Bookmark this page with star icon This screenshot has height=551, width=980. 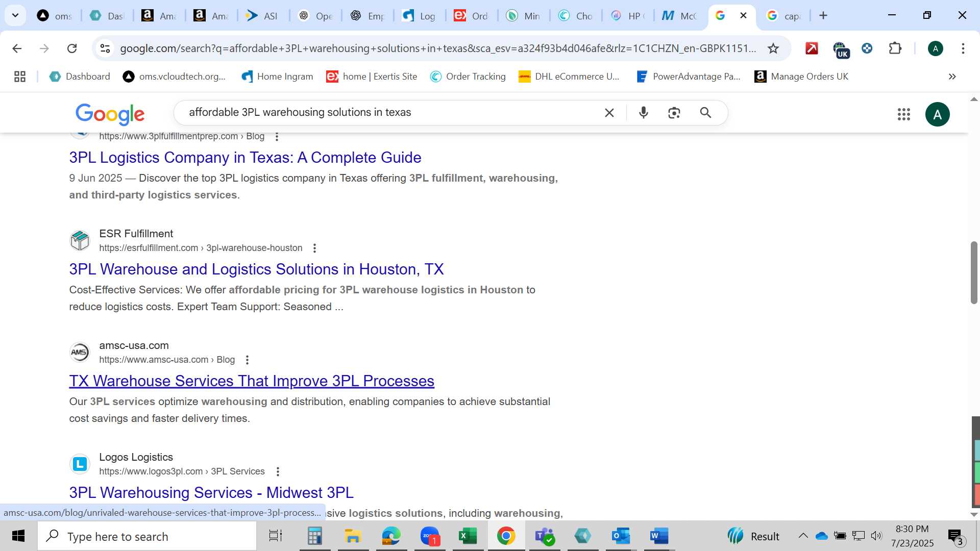pyautogui.click(x=773, y=48)
